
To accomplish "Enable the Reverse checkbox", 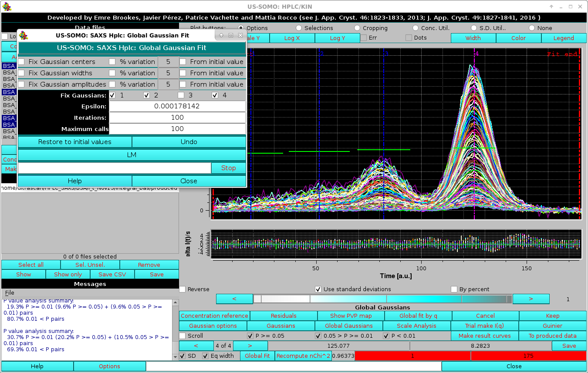I will click(x=182, y=289).
